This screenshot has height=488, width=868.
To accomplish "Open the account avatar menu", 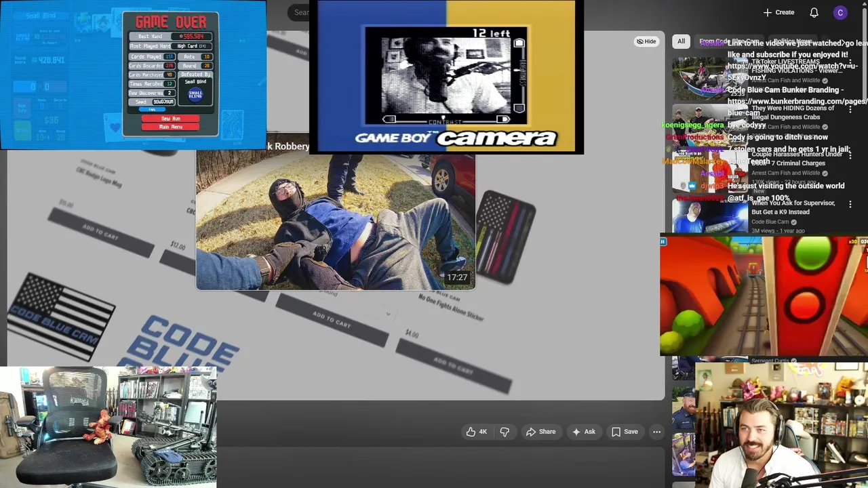I will pyautogui.click(x=840, y=12).
